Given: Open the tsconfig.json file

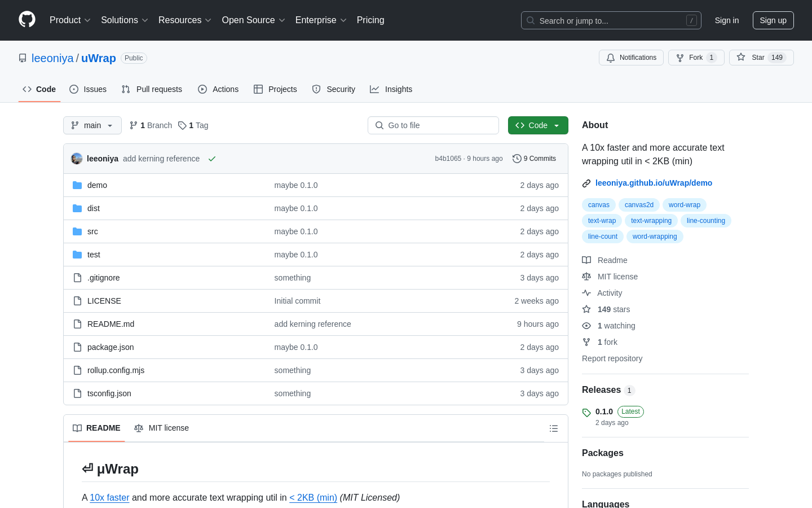Looking at the screenshot, I should tap(109, 393).
